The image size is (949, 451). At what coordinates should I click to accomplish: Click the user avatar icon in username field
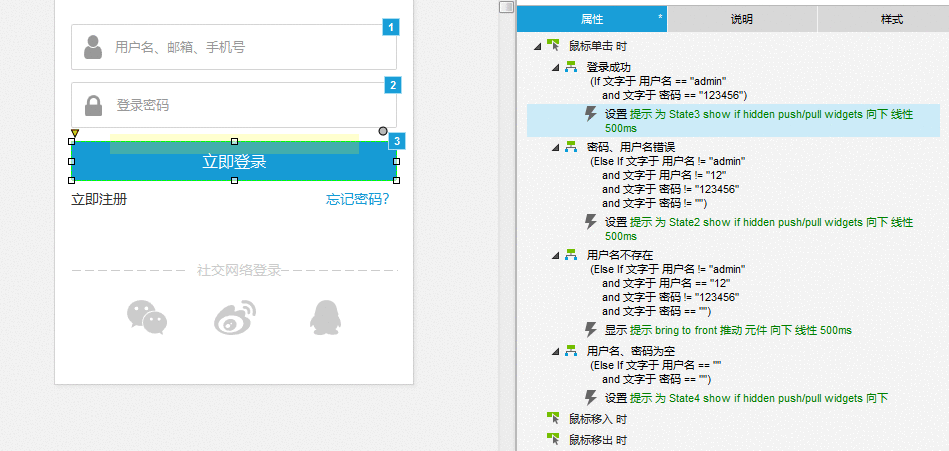tap(93, 47)
